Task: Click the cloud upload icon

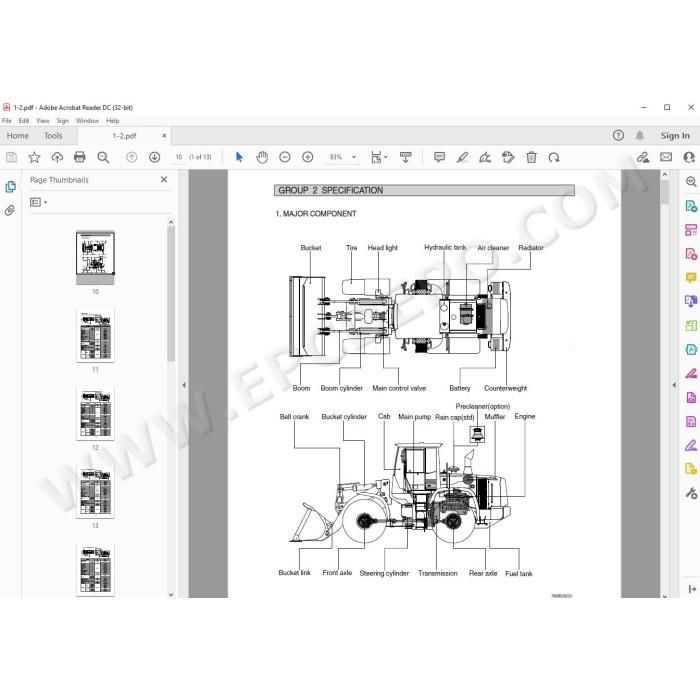Action: [57, 157]
